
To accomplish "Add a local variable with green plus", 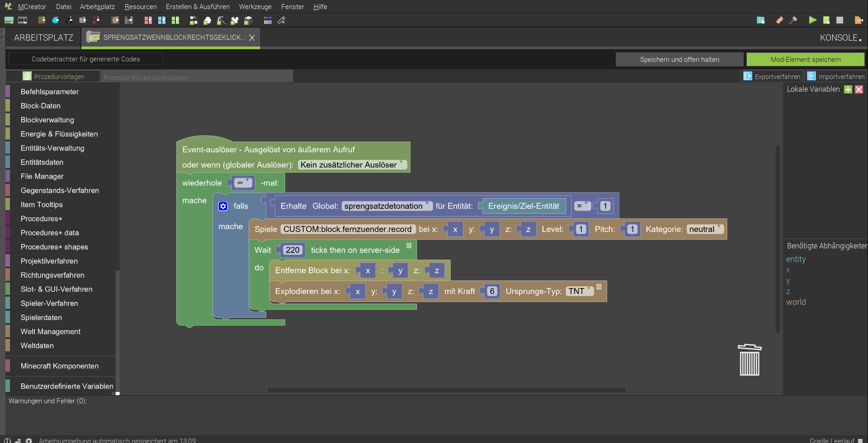I will [848, 89].
